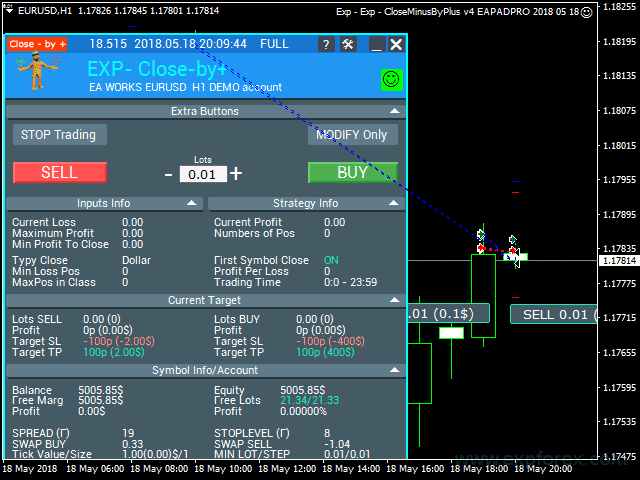This screenshot has height=480, width=640.
Task: Click the EA smiley icon in chart corner
Action: coord(587,11)
